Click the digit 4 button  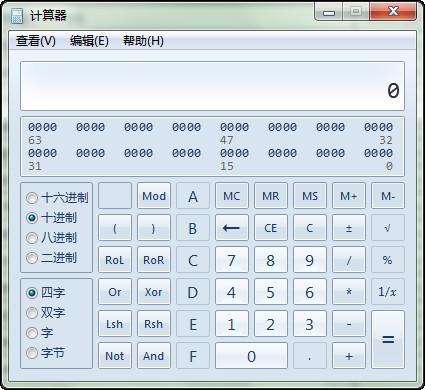coord(232,292)
